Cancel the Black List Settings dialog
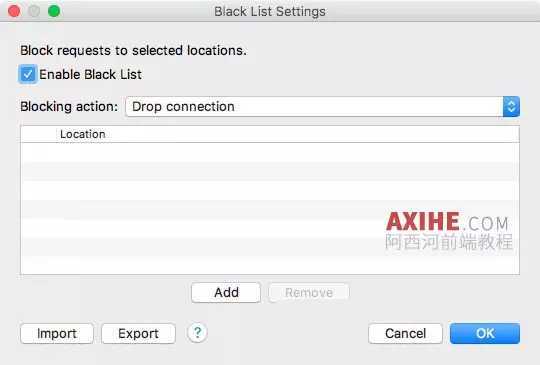This screenshot has width=540, height=365. point(405,333)
